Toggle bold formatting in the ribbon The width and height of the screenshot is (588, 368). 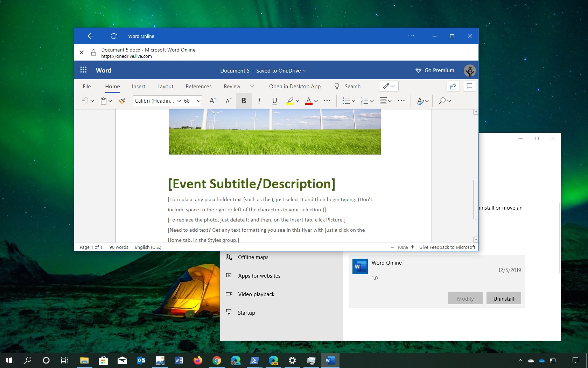(x=244, y=101)
